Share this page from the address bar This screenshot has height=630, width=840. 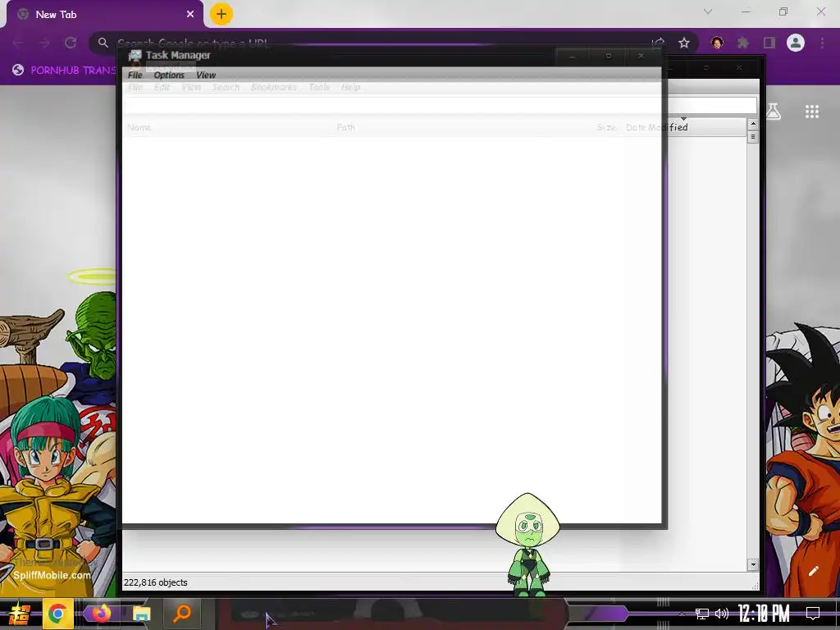pyautogui.click(x=659, y=43)
